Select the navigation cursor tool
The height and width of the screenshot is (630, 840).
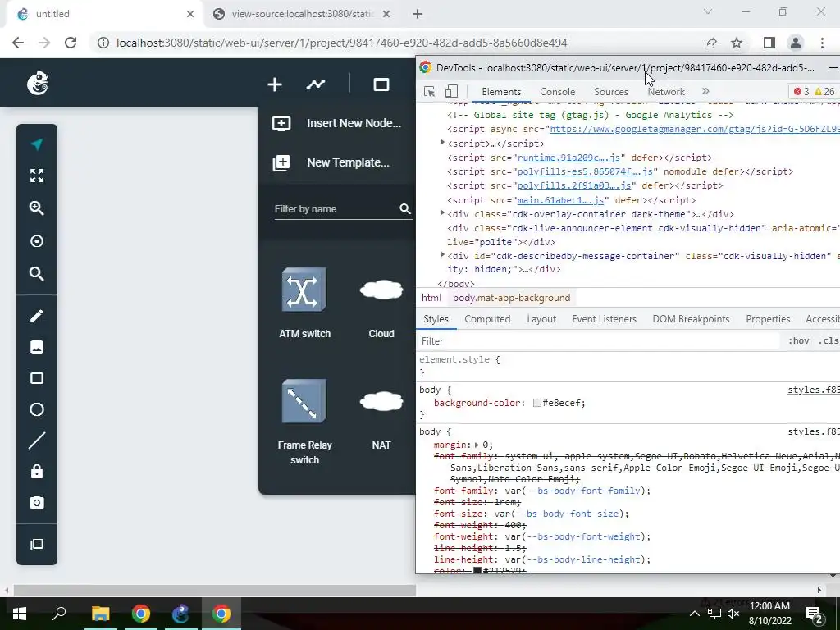coord(36,144)
